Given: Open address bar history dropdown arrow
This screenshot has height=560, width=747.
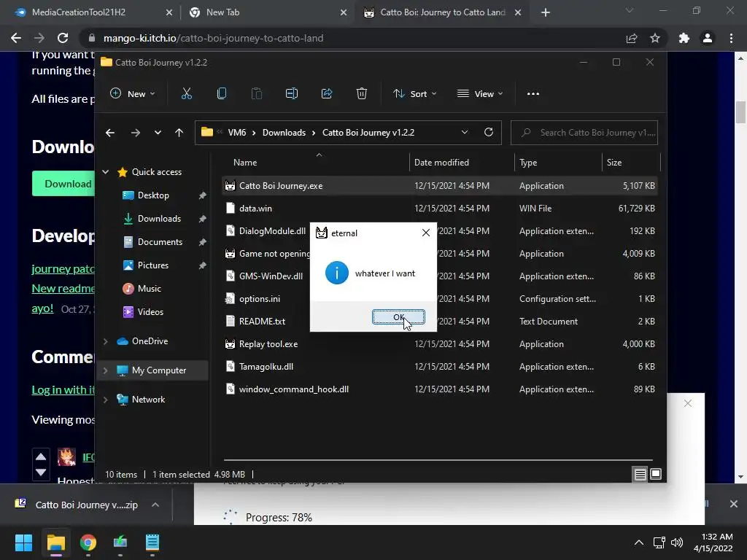Looking at the screenshot, I should [465, 133].
